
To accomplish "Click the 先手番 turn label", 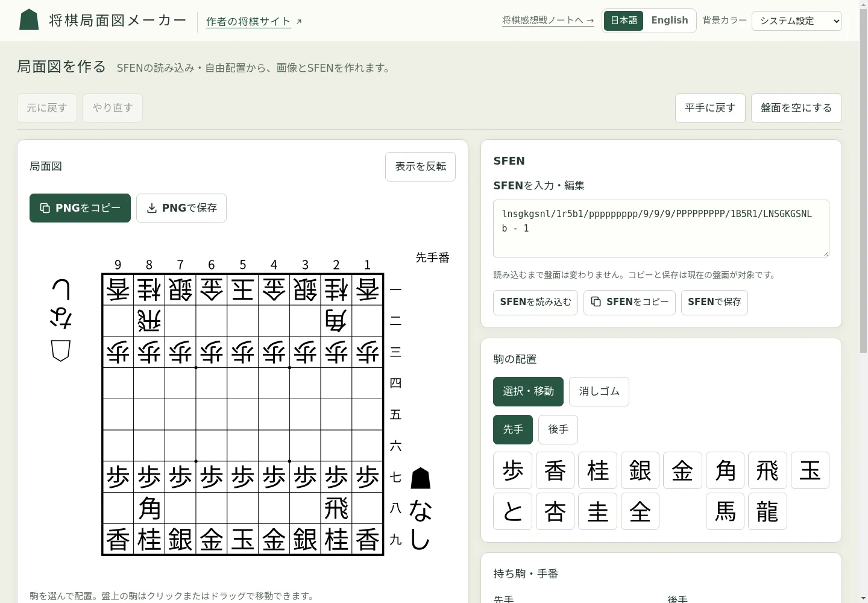I will click(x=433, y=258).
